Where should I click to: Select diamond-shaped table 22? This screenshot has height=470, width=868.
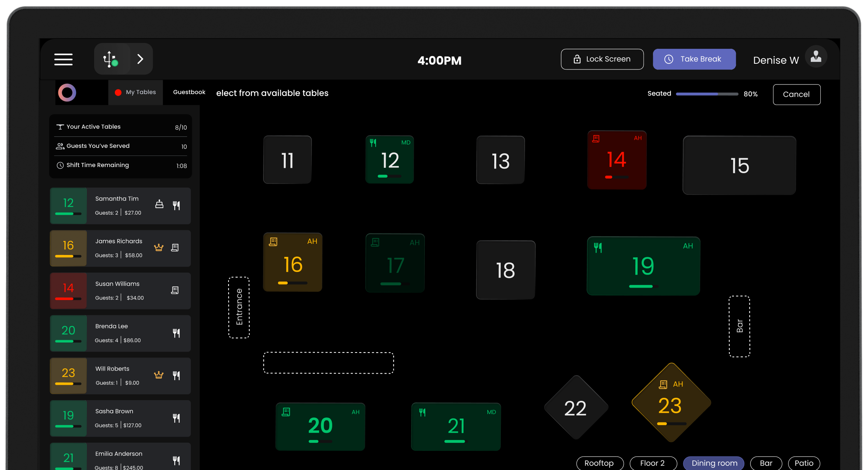(575, 408)
